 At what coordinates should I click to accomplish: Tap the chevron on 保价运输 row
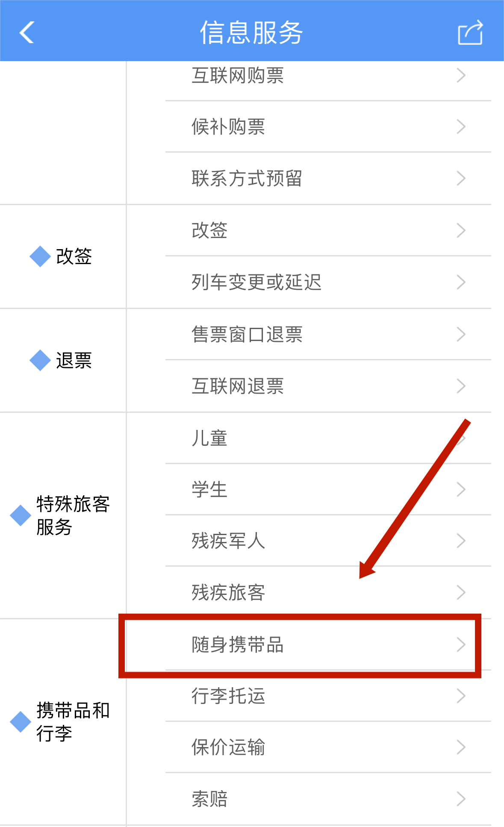(x=461, y=747)
